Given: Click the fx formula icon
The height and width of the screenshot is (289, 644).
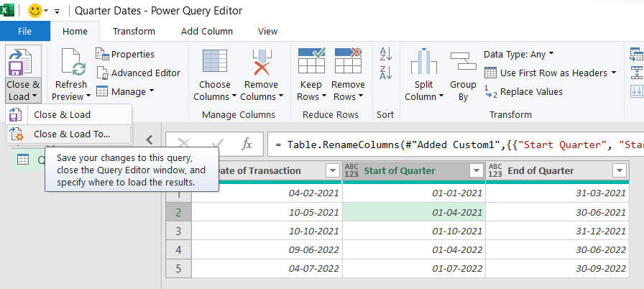Looking at the screenshot, I should click(247, 144).
